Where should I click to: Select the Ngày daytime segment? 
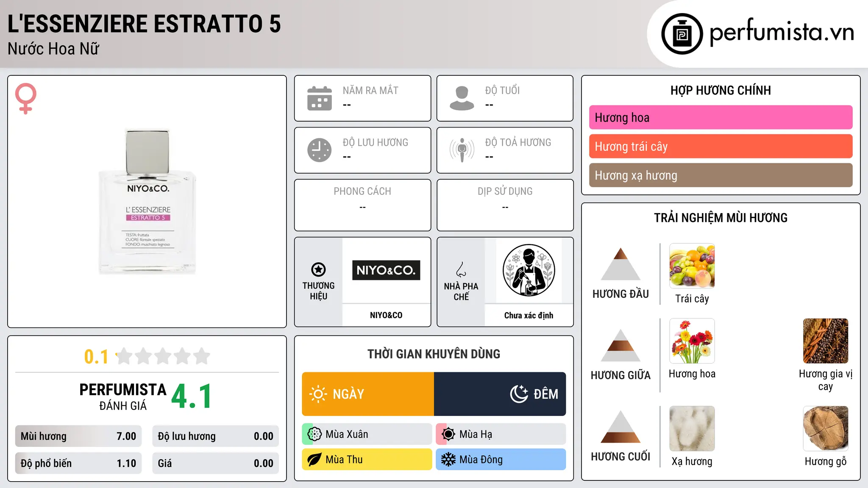368,394
